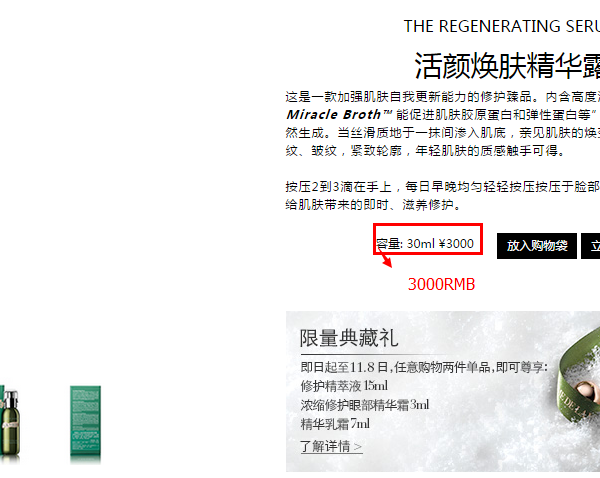This screenshot has height=478, width=600.
Task: Click the 限量典藏礼 banner heading
Action: click(349, 338)
